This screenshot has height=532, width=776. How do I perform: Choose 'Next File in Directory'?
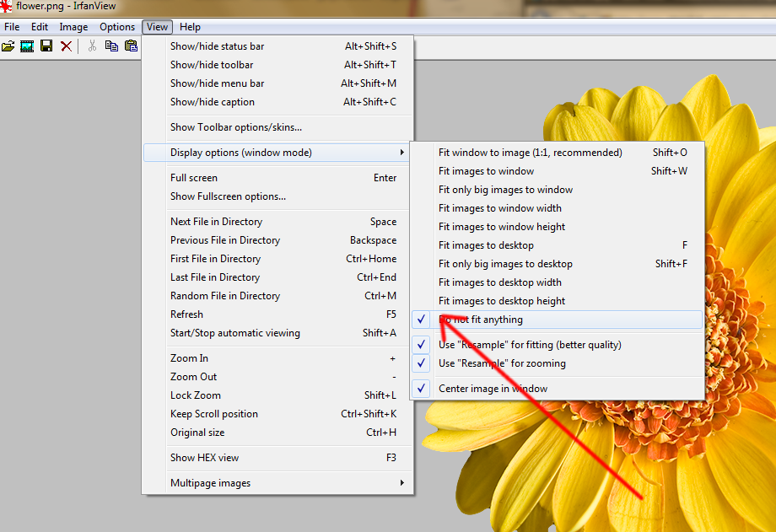278,222
